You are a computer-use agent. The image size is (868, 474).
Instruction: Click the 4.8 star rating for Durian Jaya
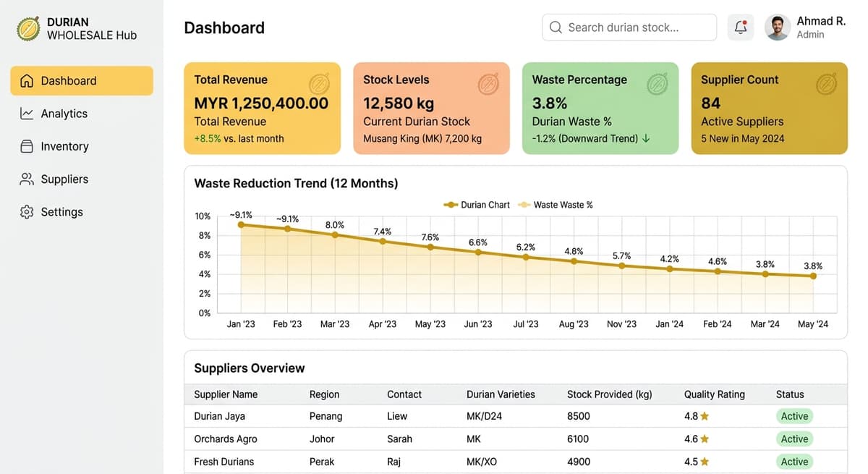point(695,416)
